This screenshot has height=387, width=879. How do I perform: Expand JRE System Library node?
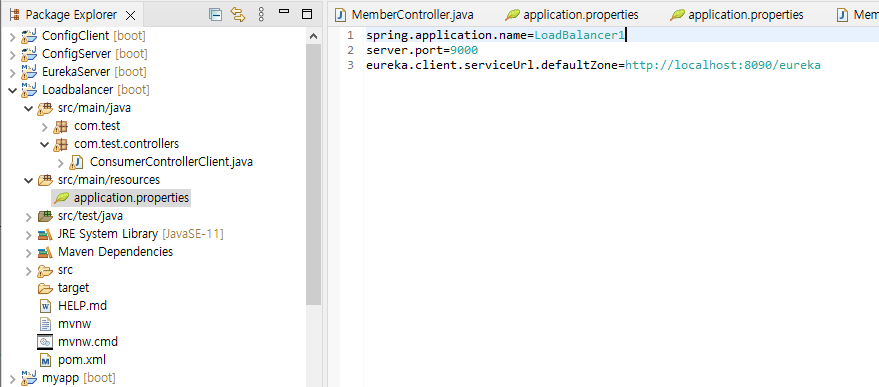click(x=29, y=234)
